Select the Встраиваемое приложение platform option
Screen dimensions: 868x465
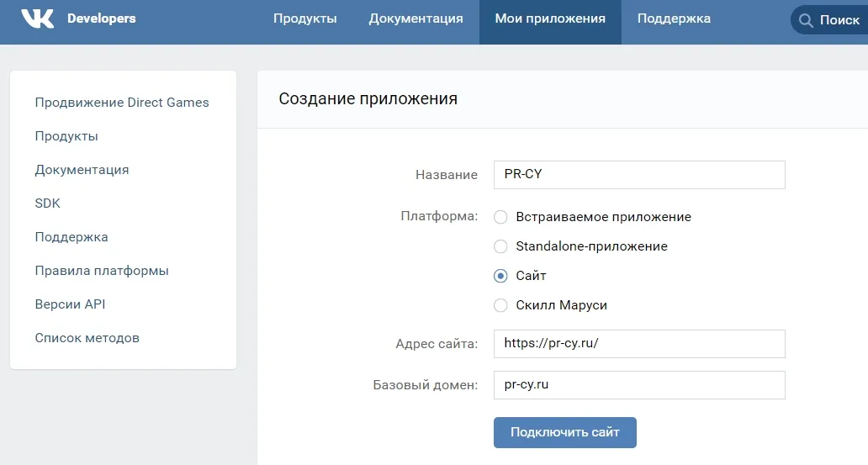[x=500, y=217]
